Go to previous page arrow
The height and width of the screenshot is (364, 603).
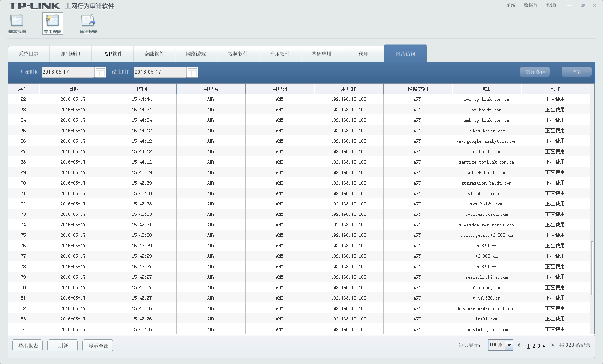519,345
